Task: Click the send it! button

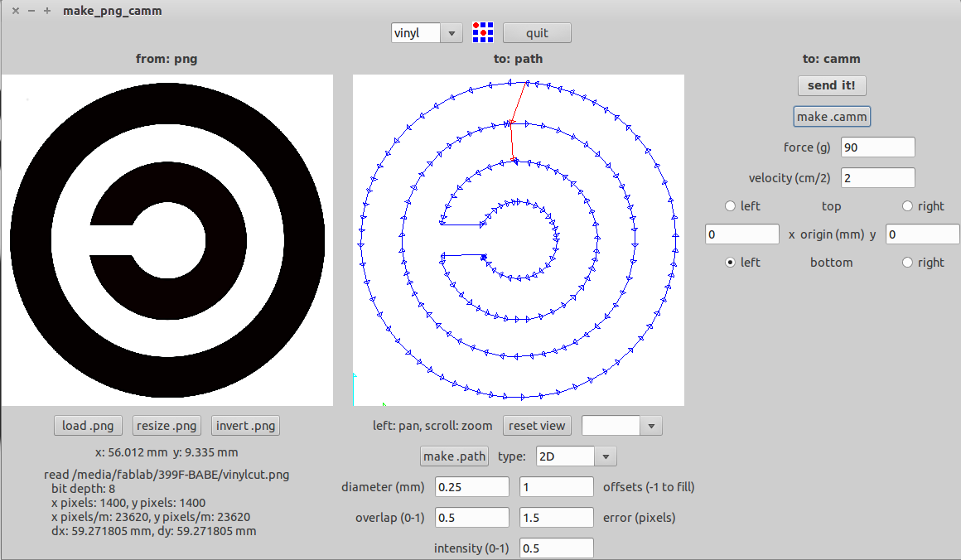Action: tap(832, 85)
